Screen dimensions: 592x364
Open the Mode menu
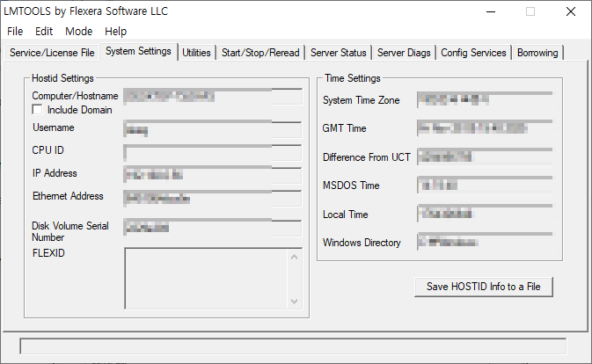pyautogui.click(x=78, y=32)
